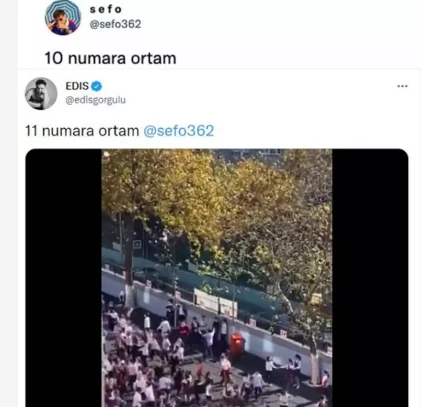Open the @edisgorgulu handle

(x=96, y=100)
